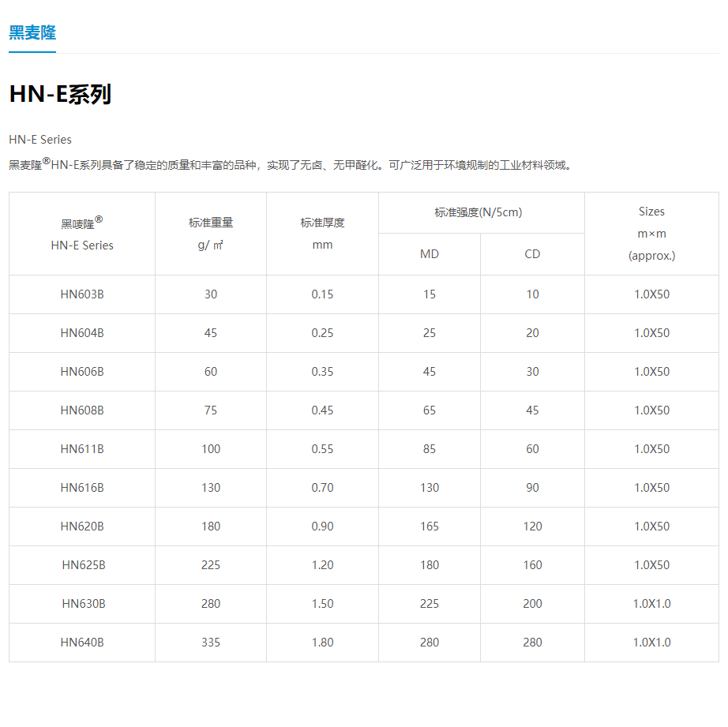Open the 黑麦隆 tab
This screenshot has width=728, height=727.
coord(32,32)
